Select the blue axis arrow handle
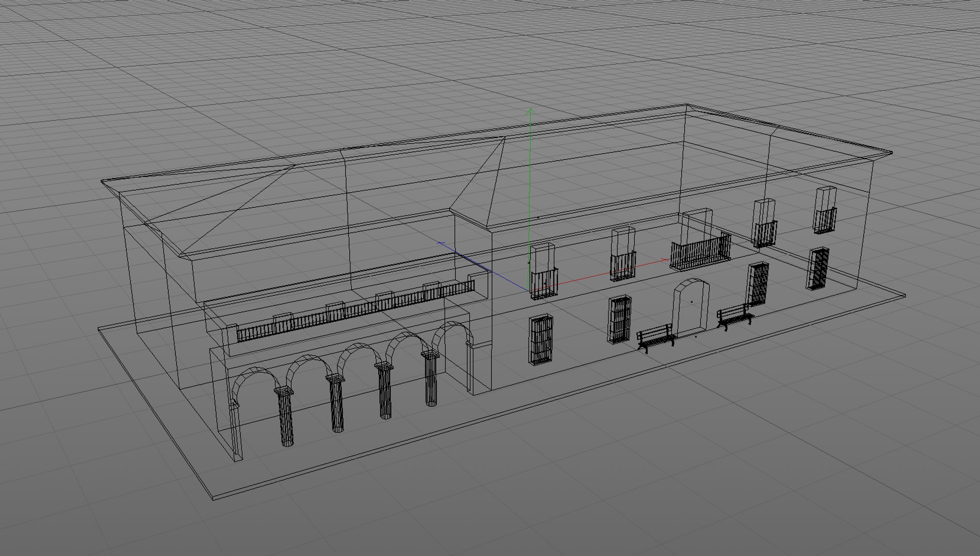Screen dimensions: 980x556 pyautogui.click(x=441, y=244)
